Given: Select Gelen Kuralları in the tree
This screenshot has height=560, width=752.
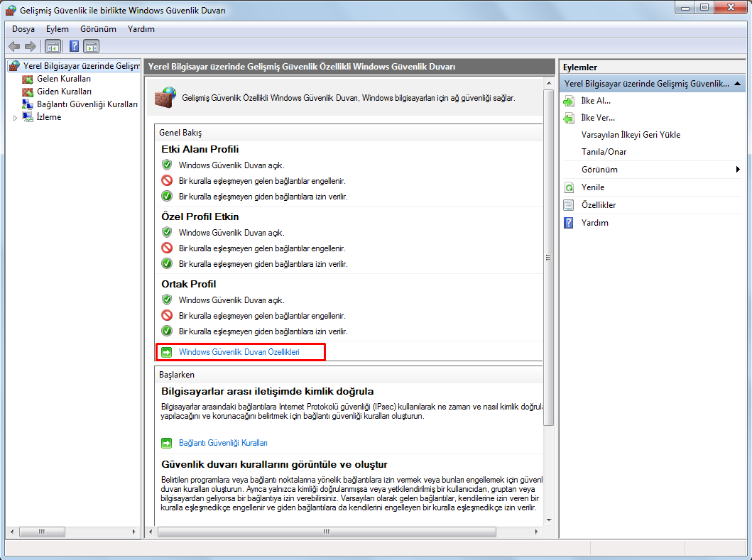Looking at the screenshot, I should [x=64, y=79].
